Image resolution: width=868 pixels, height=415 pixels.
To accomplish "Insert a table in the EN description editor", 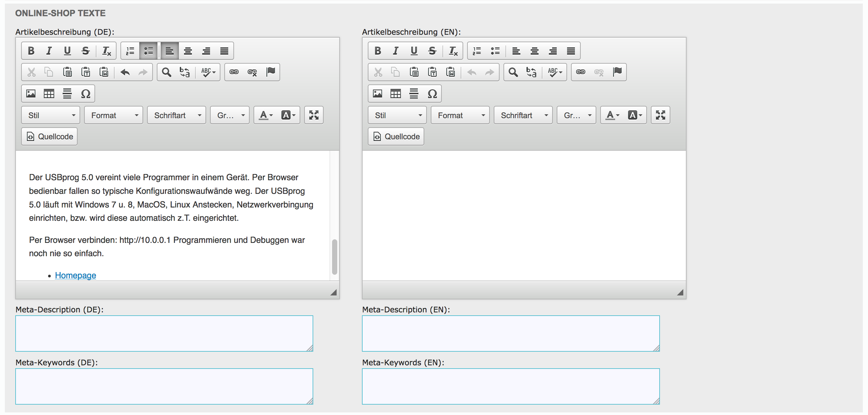I will pyautogui.click(x=396, y=94).
